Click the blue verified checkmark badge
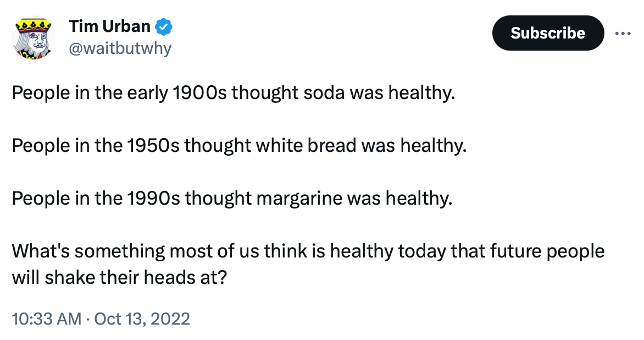This screenshot has height=340, width=644. (163, 27)
